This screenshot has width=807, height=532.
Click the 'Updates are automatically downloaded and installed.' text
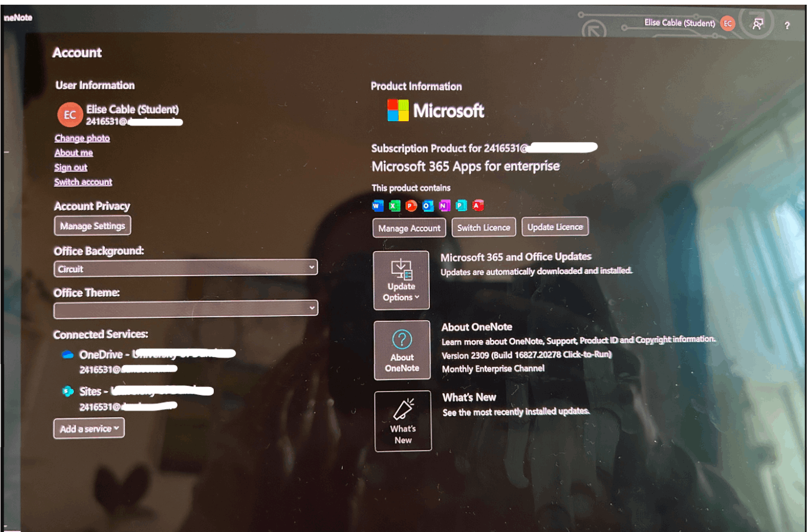[536, 271]
